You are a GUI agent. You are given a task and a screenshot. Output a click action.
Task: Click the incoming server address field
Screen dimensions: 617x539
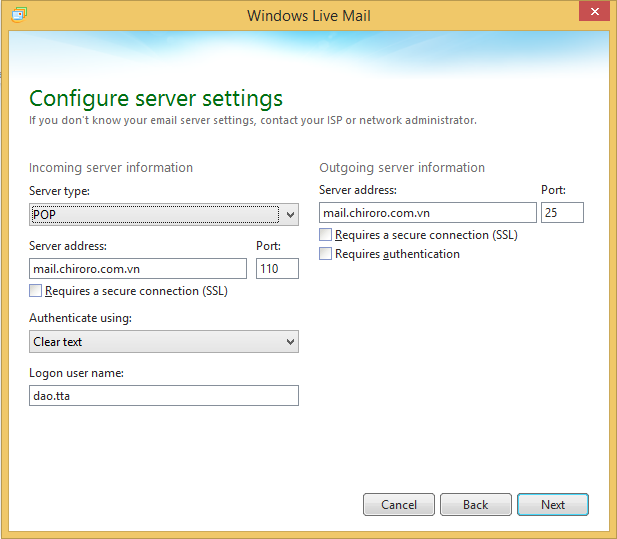138,268
